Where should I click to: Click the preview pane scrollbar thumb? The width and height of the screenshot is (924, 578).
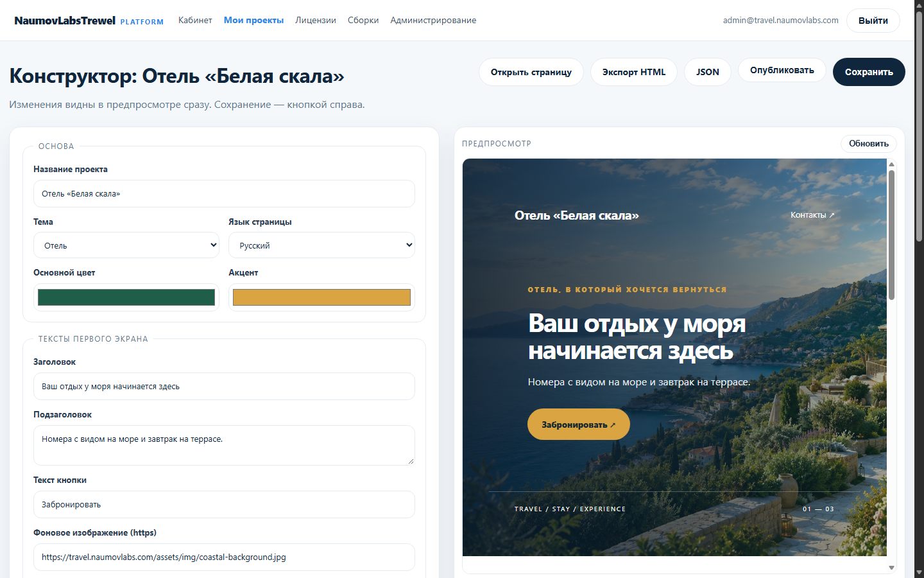click(891, 234)
